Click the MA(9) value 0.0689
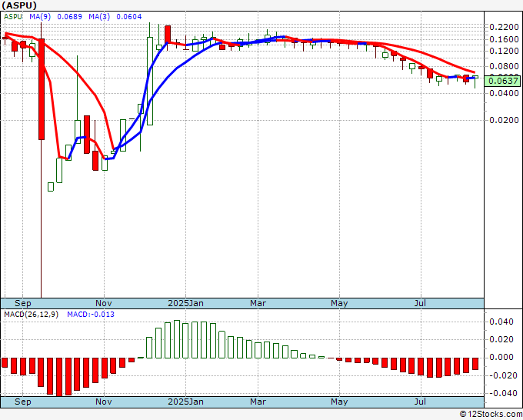The width and height of the screenshot is (523, 420). point(69,17)
